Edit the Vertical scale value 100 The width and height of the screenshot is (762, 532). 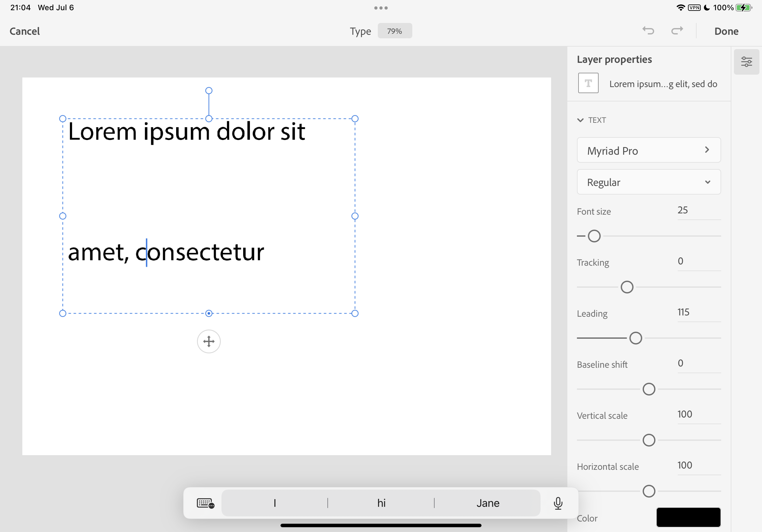coord(698,415)
